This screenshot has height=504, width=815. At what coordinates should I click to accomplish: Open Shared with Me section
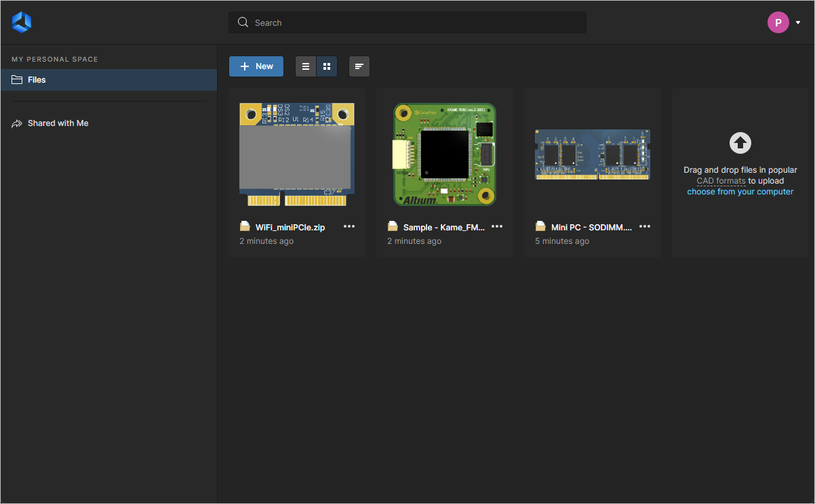58,123
